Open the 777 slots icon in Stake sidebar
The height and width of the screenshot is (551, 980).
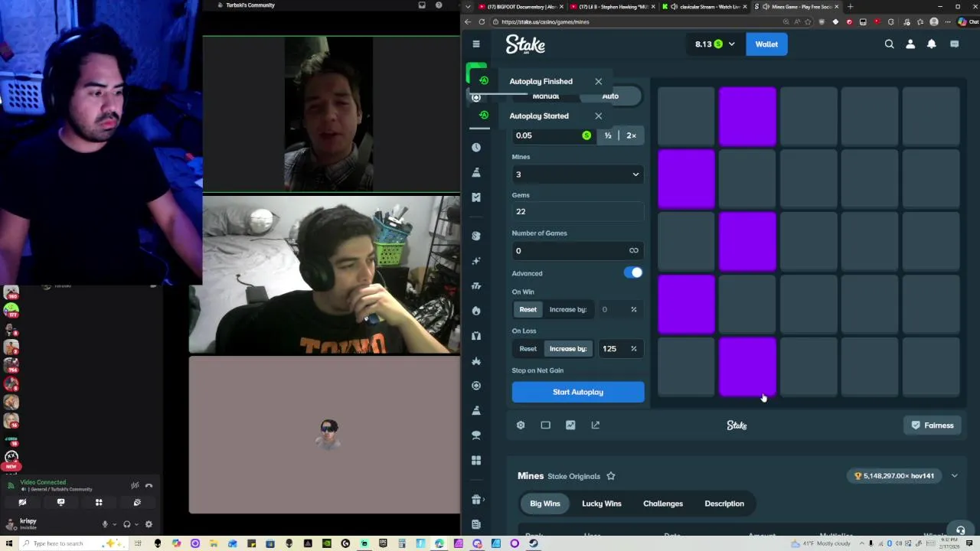[x=476, y=285]
